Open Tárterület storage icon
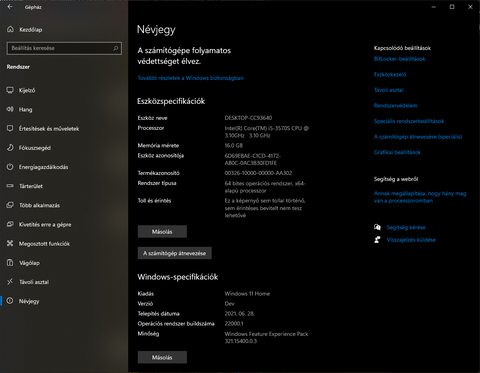 tap(10, 186)
